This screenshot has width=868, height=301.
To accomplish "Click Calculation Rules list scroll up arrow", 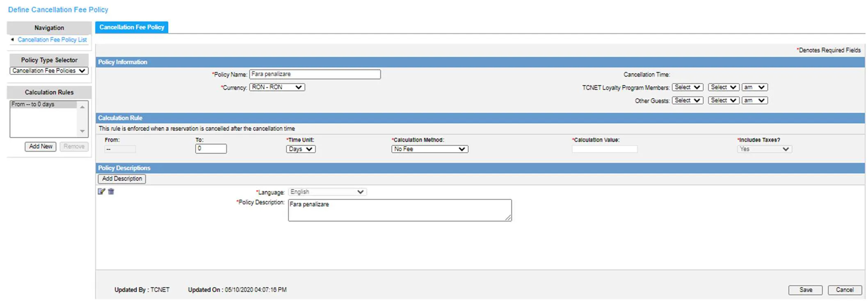I will (82, 107).
